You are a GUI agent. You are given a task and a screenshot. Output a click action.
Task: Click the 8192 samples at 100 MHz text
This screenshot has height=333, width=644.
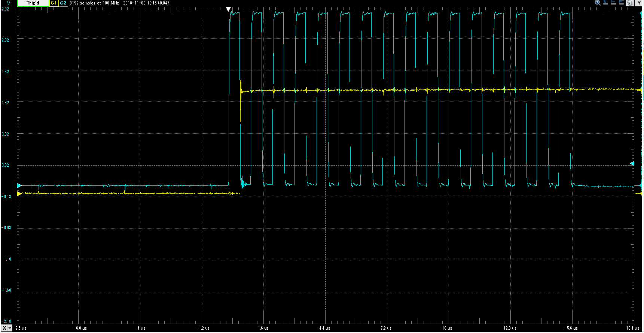click(x=94, y=3)
